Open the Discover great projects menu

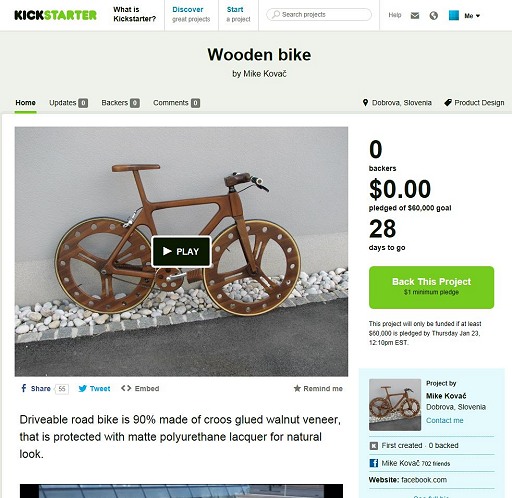(191, 14)
